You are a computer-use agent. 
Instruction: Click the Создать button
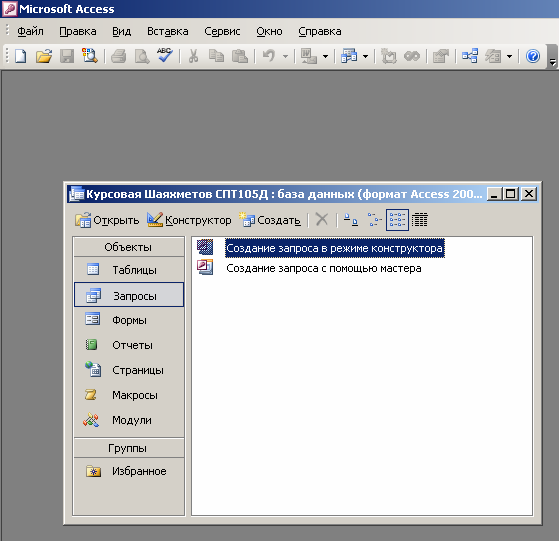coord(270,220)
